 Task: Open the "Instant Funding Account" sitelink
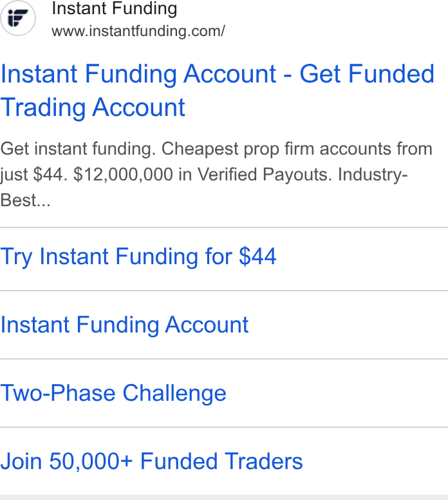tap(124, 325)
